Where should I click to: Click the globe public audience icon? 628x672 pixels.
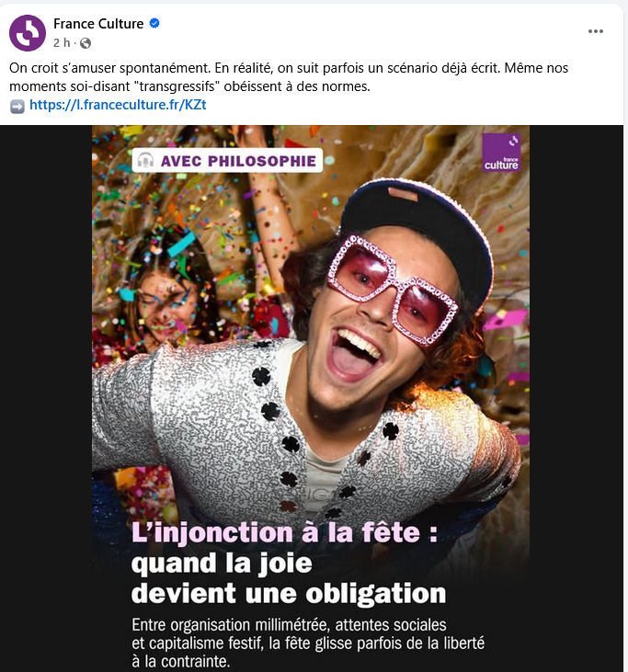coord(86,43)
